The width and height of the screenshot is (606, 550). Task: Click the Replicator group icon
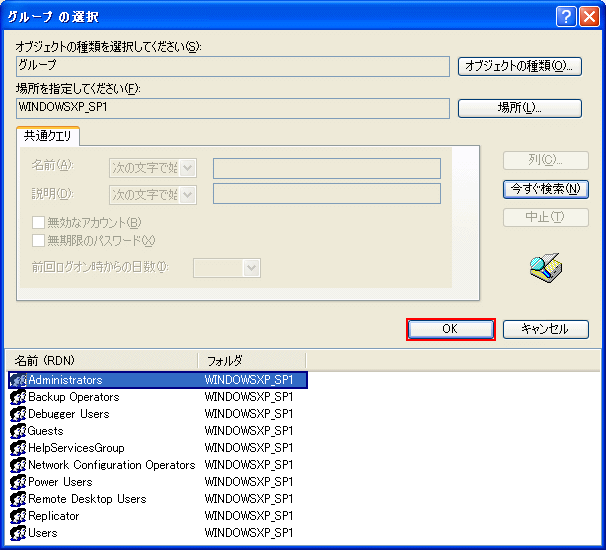(x=18, y=516)
